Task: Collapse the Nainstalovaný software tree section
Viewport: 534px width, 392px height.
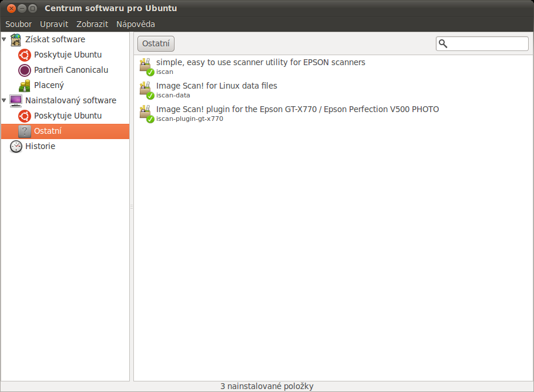Action: [4, 100]
